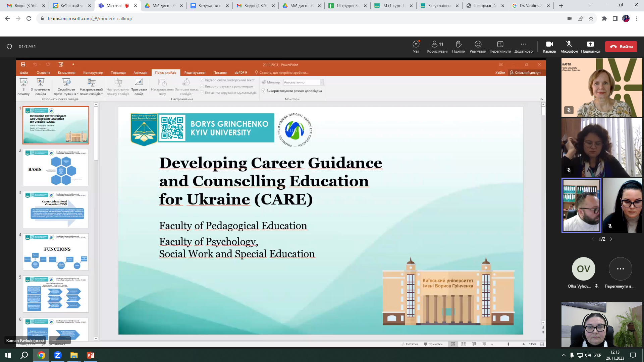Switch to the Основне ribbon tab

click(x=43, y=72)
